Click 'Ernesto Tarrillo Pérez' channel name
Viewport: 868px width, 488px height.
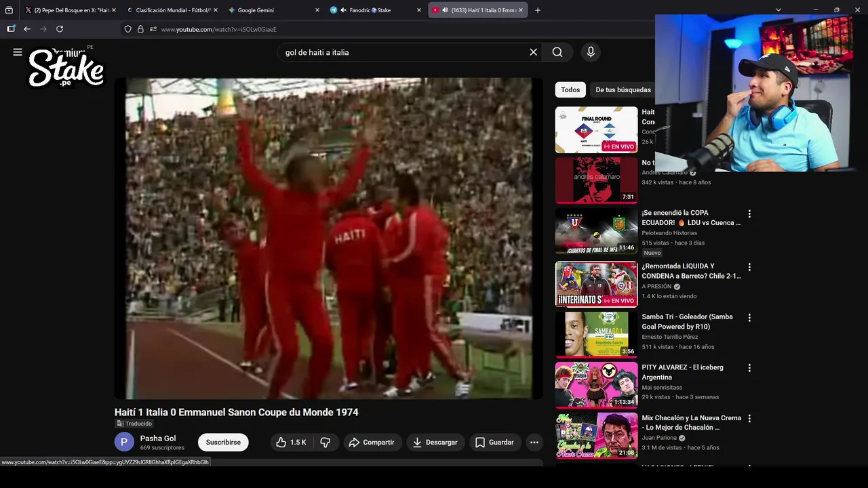pos(670,337)
